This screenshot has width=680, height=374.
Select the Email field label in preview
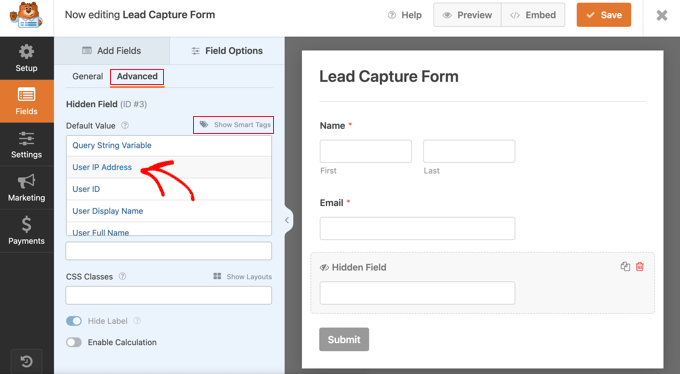click(x=331, y=203)
